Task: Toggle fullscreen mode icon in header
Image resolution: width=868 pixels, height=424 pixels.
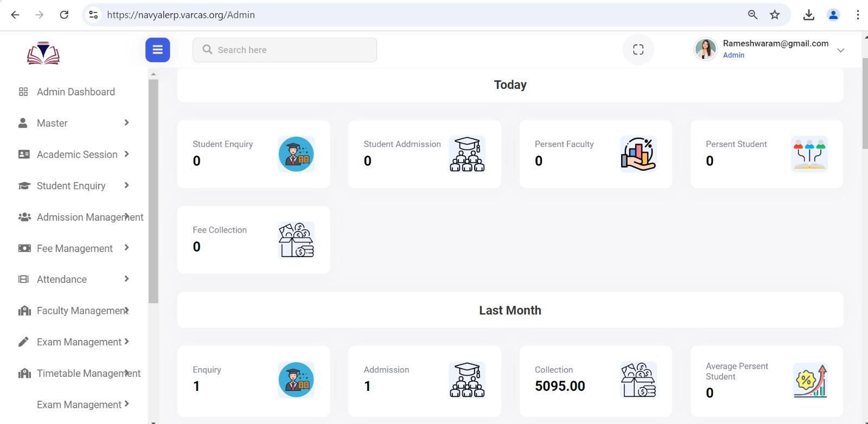Action: click(638, 50)
